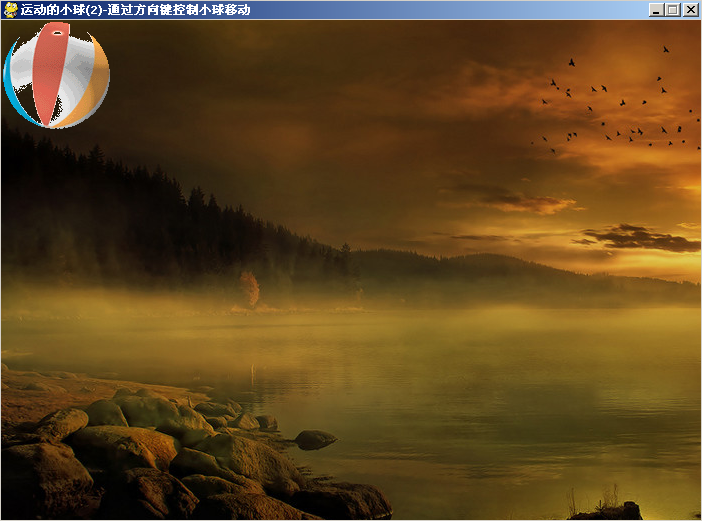This screenshot has height=521, width=702.
Task: Click the pygame icon in the title bar
Action: 10,10
